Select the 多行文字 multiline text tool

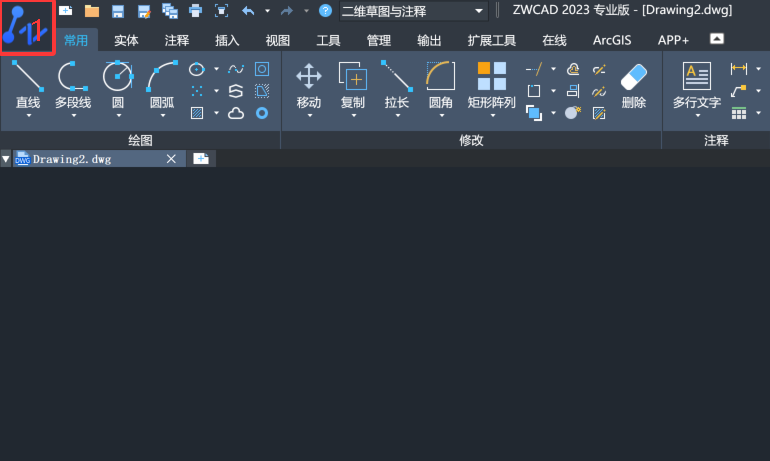(697, 83)
